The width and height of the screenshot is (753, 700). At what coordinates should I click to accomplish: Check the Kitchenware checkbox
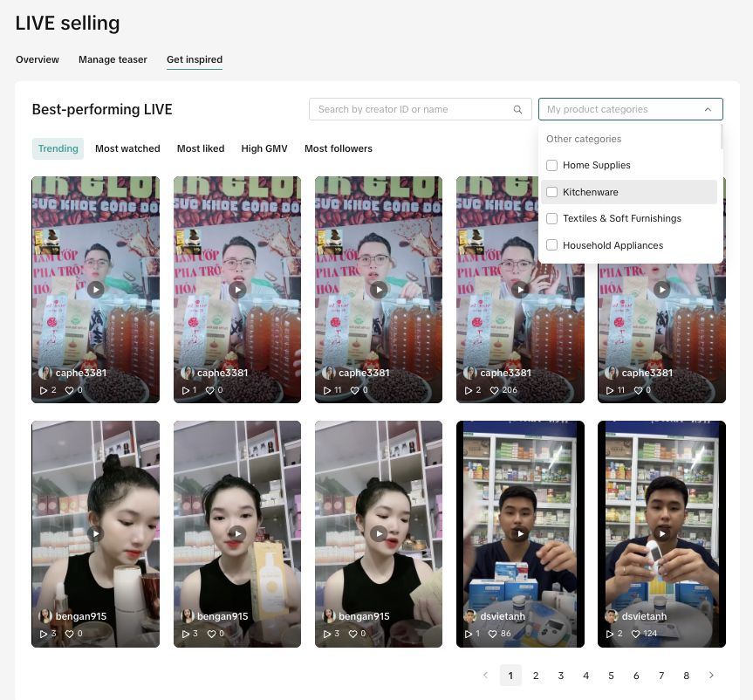tap(551, 192)
